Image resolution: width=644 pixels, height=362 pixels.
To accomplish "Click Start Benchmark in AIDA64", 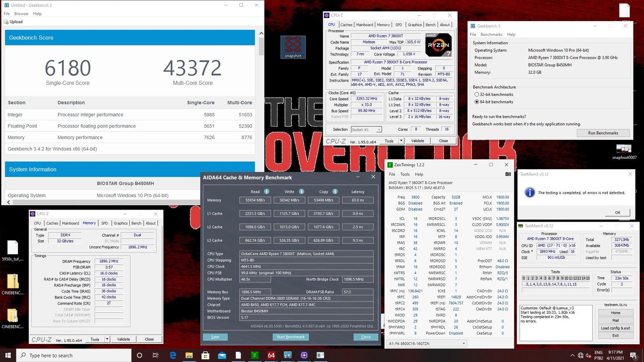I will (290, 337).
